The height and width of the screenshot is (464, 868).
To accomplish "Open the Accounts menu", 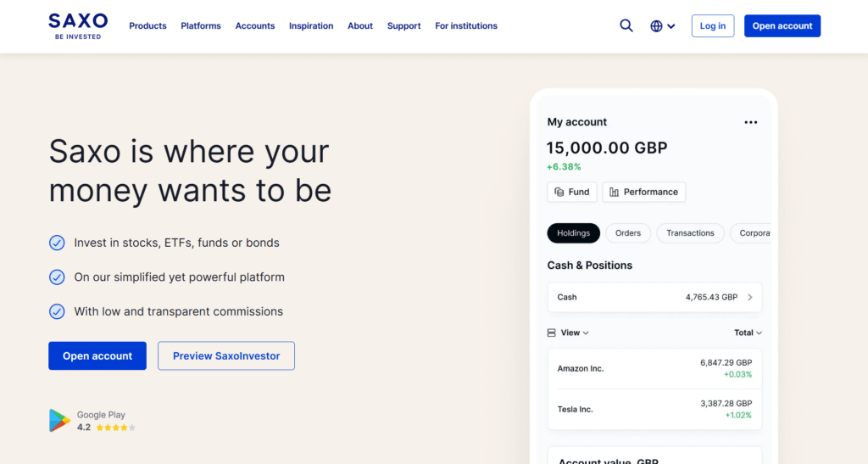I will 254,26.
